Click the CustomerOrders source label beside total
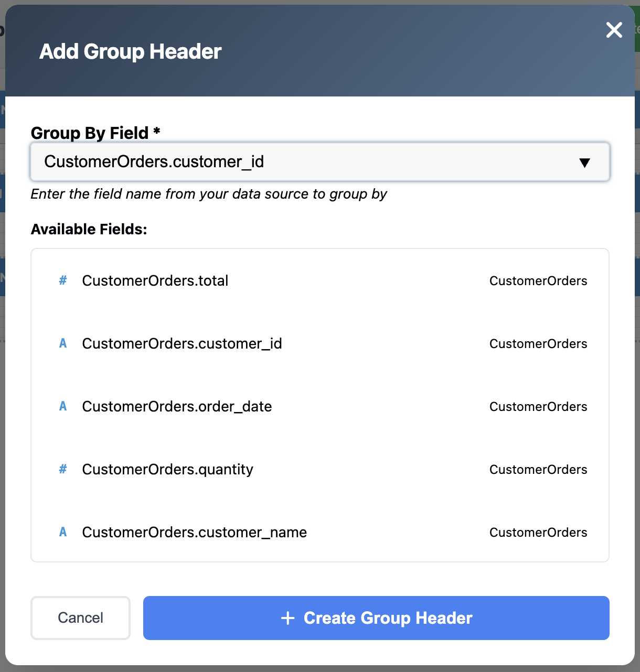Screen dimensions: 640x672 point(538,280)
